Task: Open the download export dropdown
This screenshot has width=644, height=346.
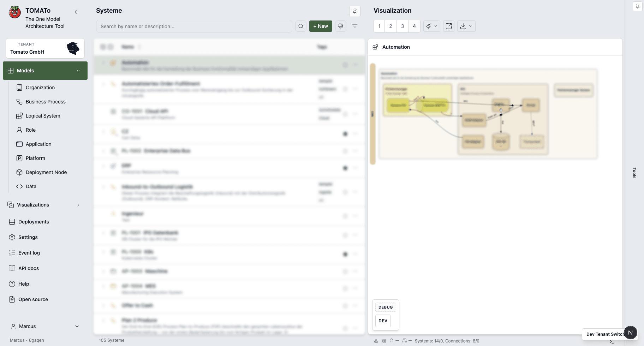Action: [x=466, y=26]
